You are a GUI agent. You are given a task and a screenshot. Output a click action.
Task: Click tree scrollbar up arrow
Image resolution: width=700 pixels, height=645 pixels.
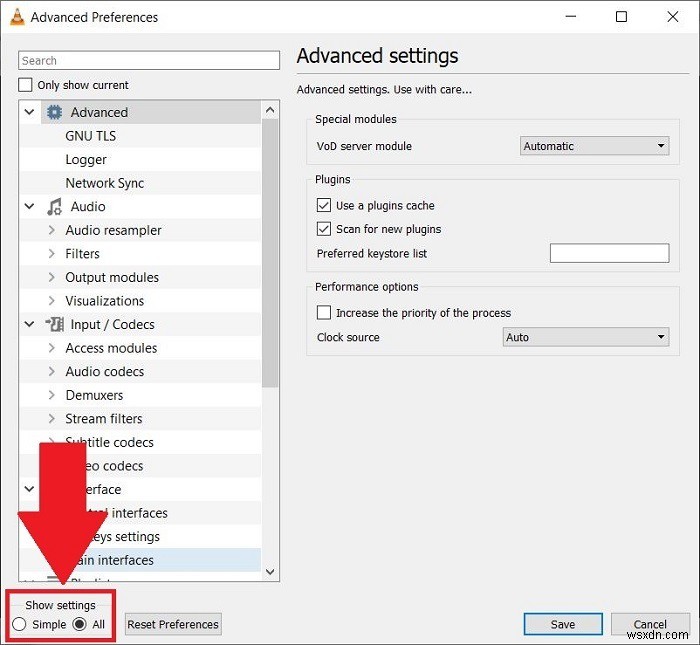point(270,110)
